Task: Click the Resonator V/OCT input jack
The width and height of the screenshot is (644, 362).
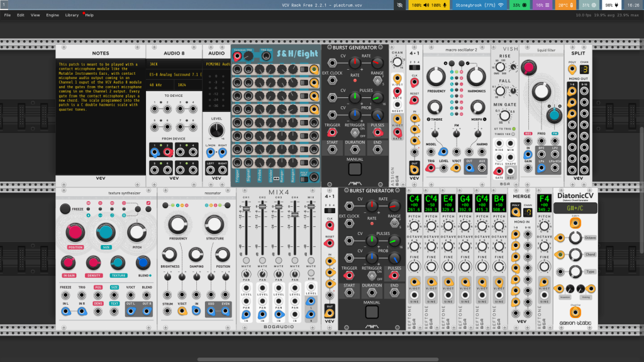Action: point(182,311)
